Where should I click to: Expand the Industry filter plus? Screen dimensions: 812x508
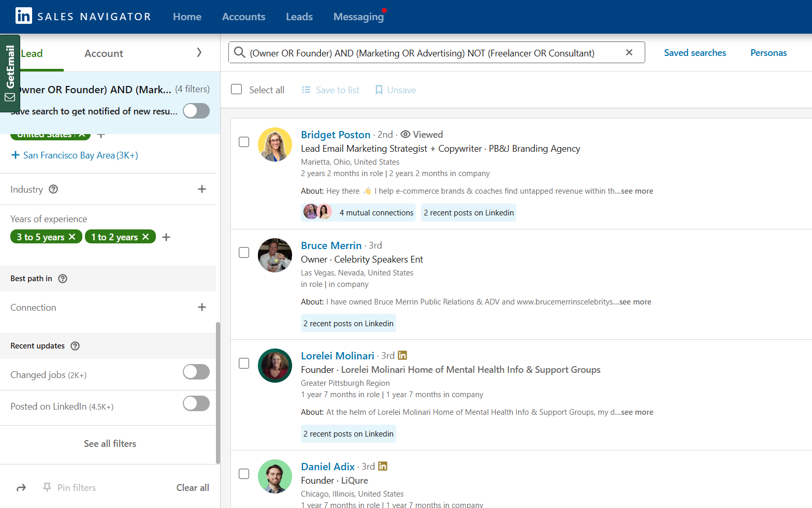pos(202,189)
